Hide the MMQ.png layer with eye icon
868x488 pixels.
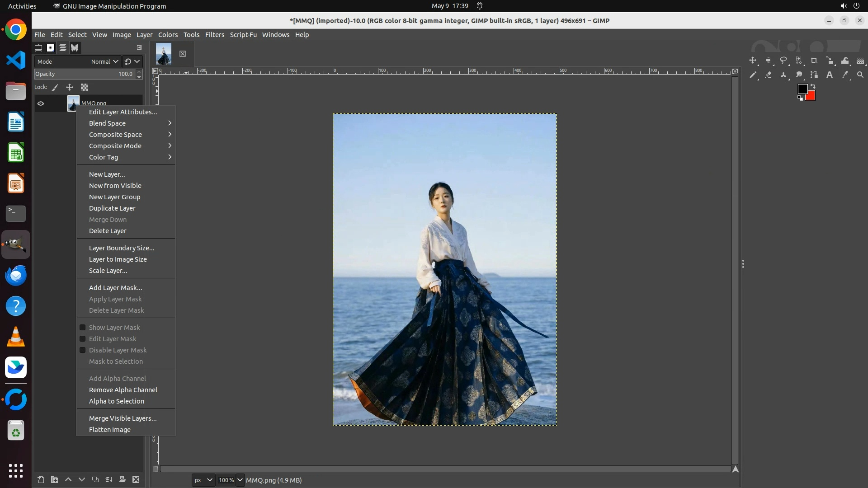point(41,103)
